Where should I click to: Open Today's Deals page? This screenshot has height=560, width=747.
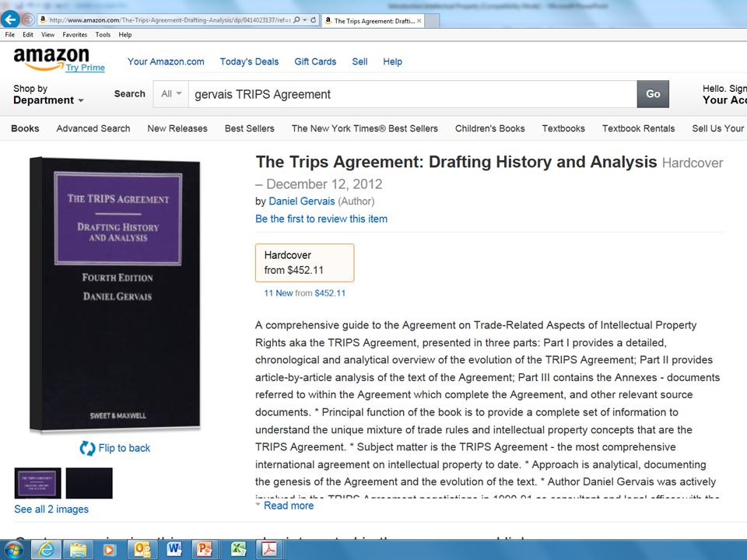[249, 61]
